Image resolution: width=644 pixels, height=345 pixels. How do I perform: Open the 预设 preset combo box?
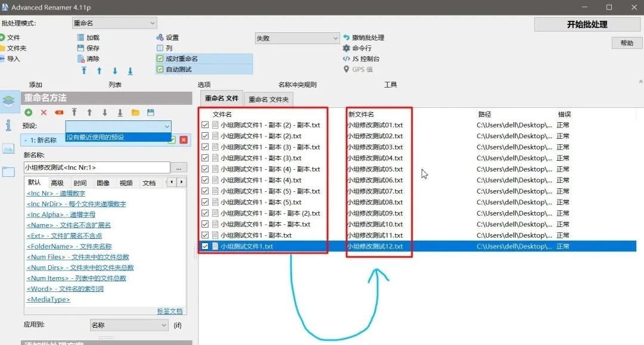click(x=118, y=126)
